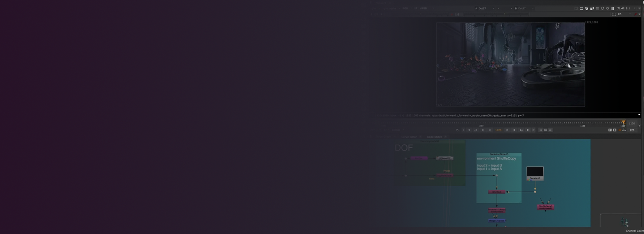The image size is (644, 234).
Task: Click the small orange icon beside export
Action: click(x=620, y=130)
